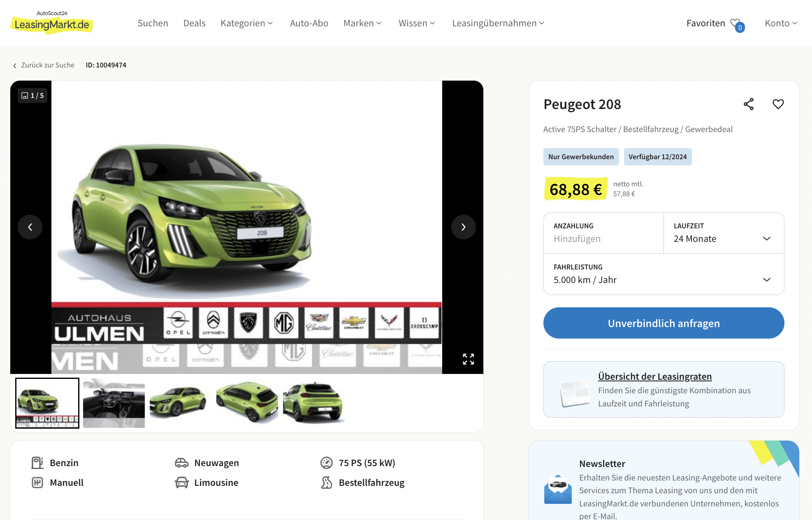Click the Newsletter heading
The image size is (812, 520).
tap(602, 464)
